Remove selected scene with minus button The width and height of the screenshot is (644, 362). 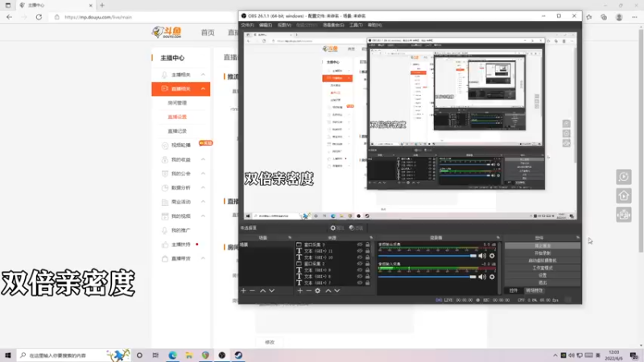[x=253, y=290]
